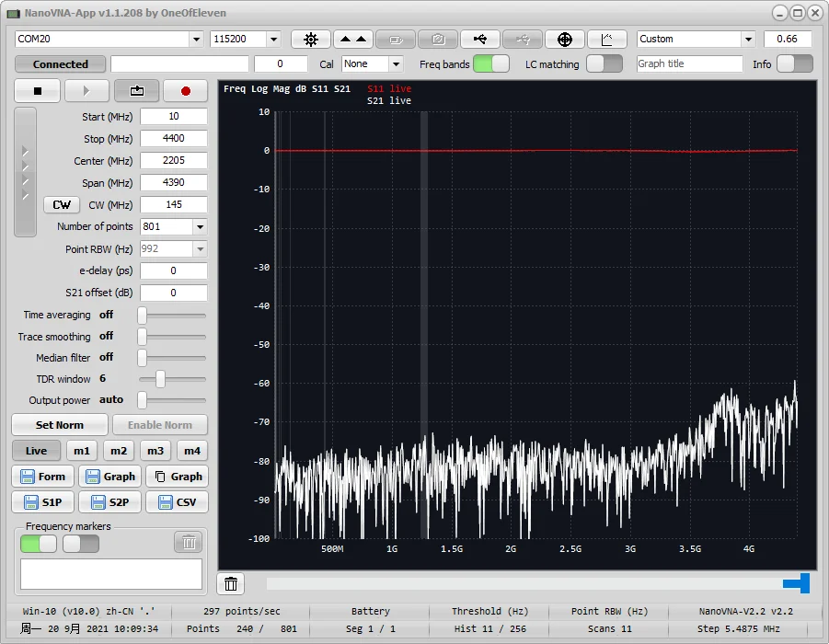This screenshot has width=829, height=644.
Task: Select the Live trace button
Action: (x=36, y=451)
